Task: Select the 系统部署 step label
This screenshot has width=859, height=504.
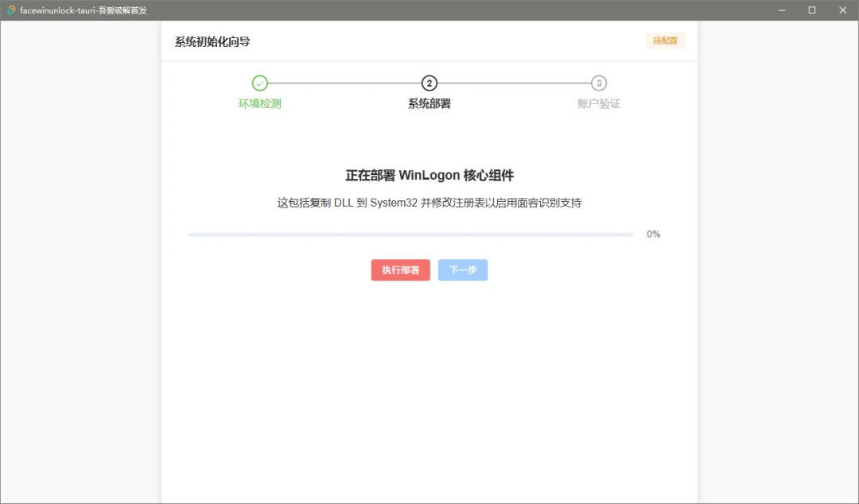Action: tap(429, 103)
